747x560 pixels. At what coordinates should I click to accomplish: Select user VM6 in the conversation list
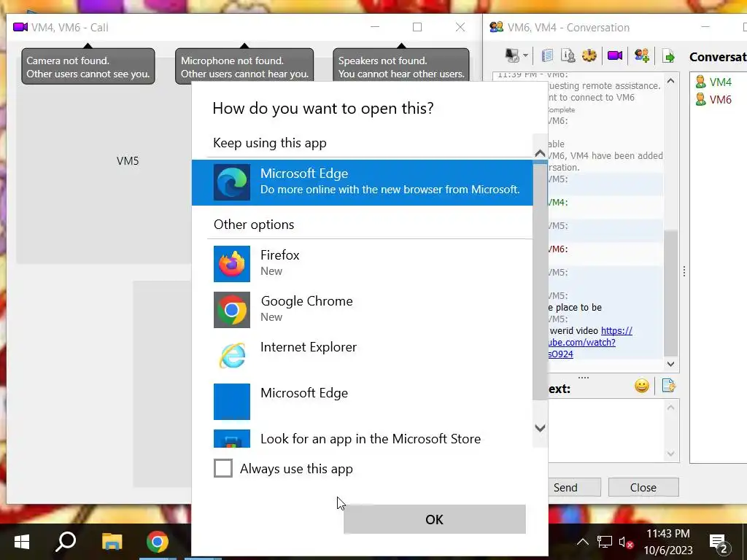coord(713,99)
